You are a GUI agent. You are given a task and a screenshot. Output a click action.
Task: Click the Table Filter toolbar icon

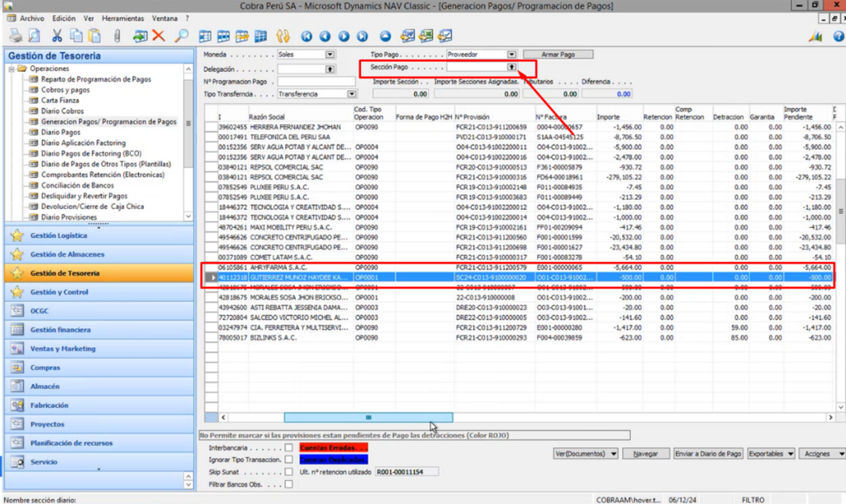pos(223,36)
